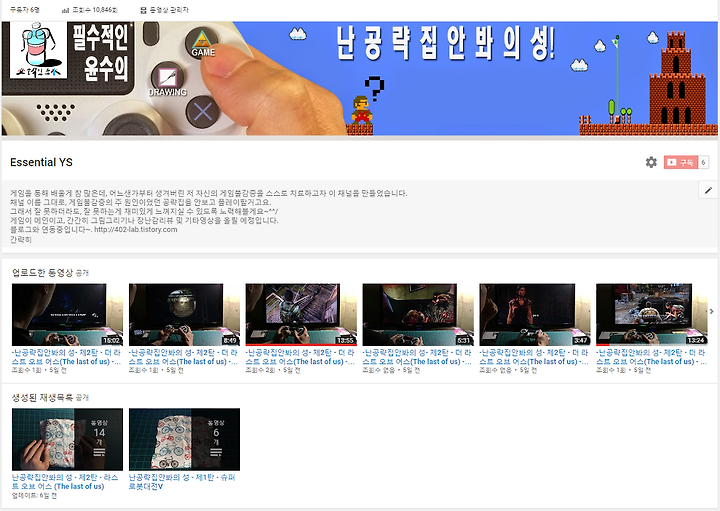The width and height of the screenshot is (720, 511).
Task: Click 간략히 to collapse description
Action: (x=21, y=240)
